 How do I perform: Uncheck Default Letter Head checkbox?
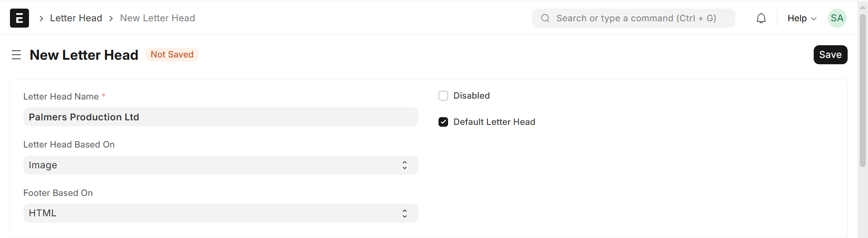point(443,122)
